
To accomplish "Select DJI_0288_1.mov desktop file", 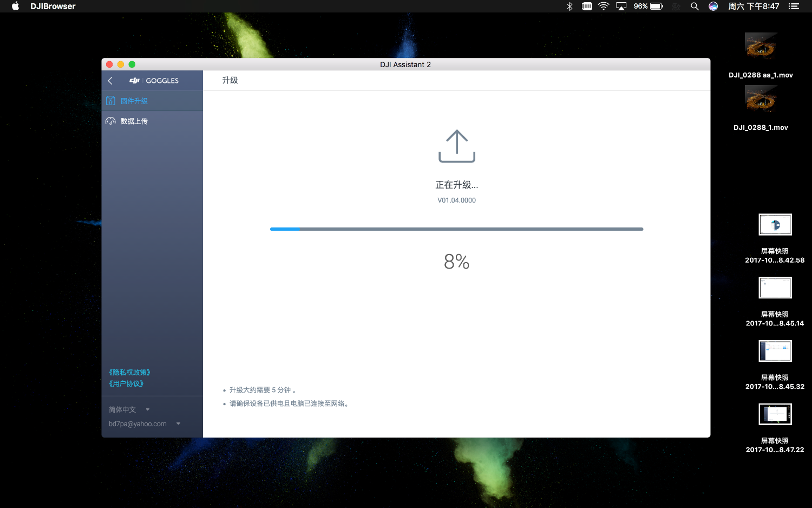I will pyautogui.click(x=761, y=108).
